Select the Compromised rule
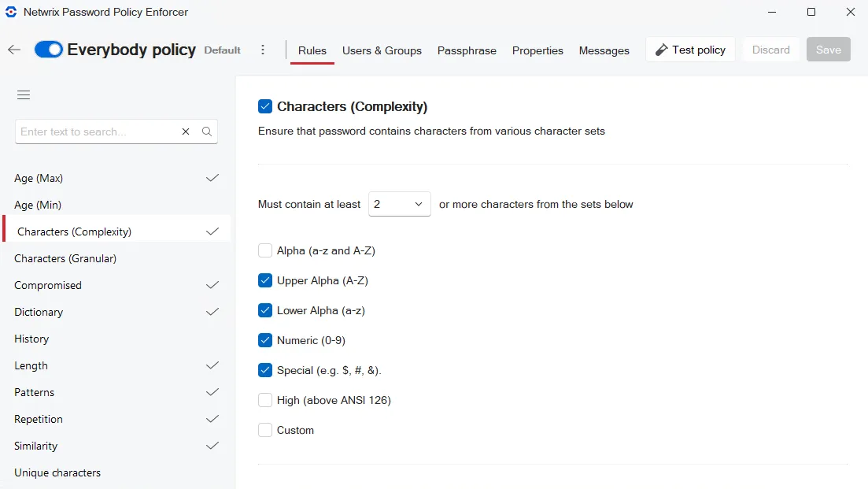The image size is (868, 489). point(116,285)
